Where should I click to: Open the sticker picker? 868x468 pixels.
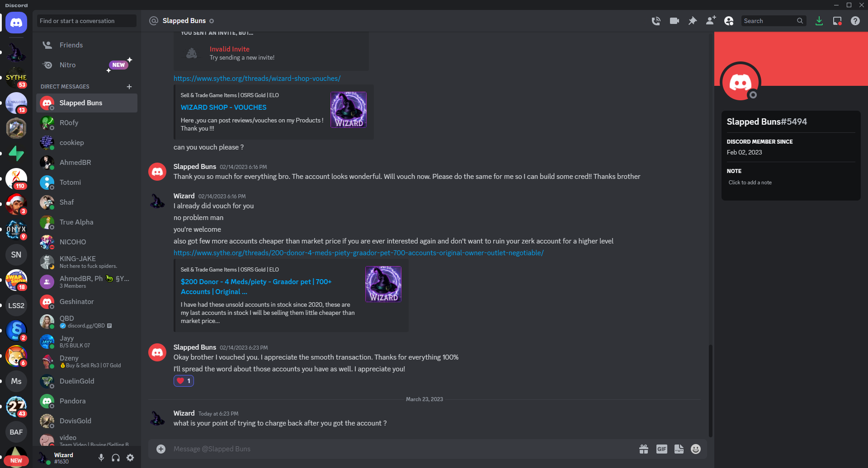coord(679,449)
